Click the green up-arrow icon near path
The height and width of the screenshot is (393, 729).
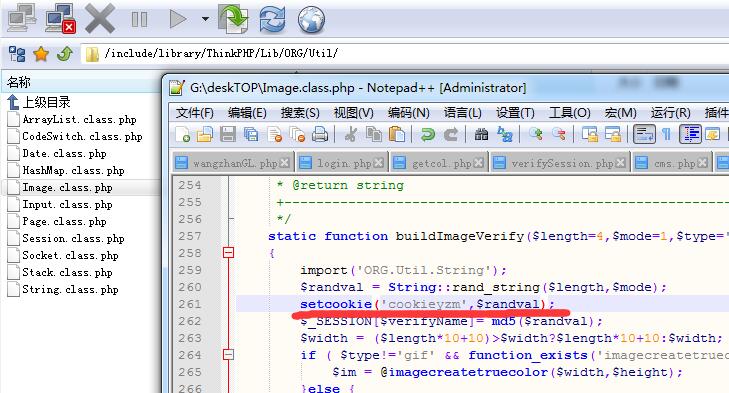click(64, 54)
